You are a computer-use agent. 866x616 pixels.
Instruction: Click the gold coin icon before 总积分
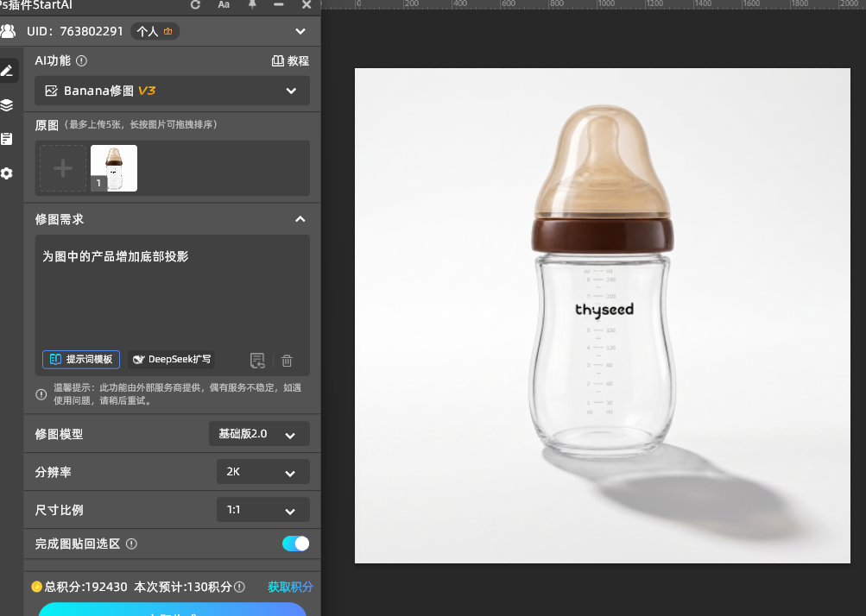click(x=36, y=587)
